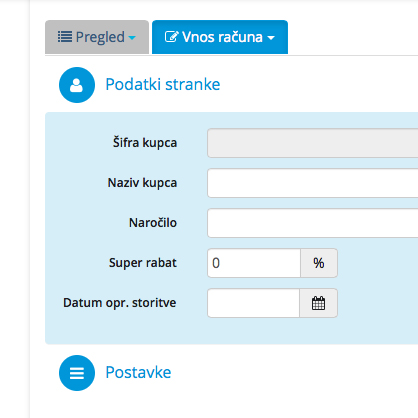Click the Podatki stranke heading
Screen dimensions: 418x418
(x=163, y=84)
